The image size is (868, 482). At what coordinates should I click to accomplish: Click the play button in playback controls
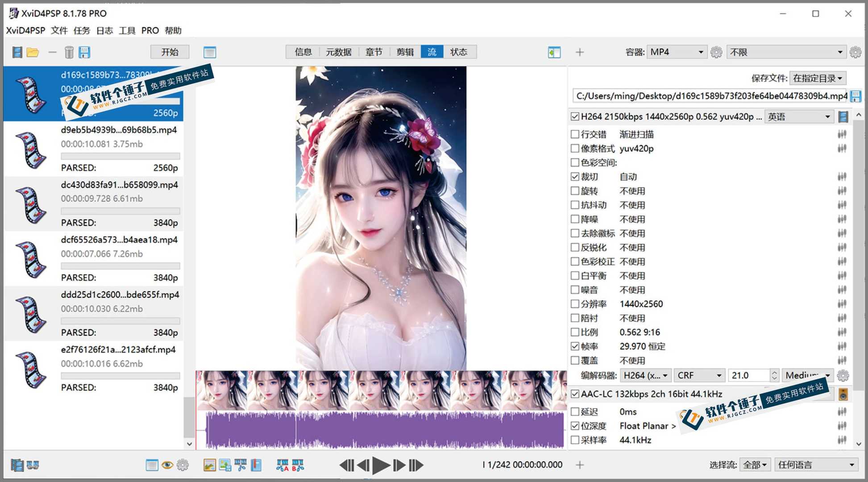pyautogui.click(x=380, y=465)
